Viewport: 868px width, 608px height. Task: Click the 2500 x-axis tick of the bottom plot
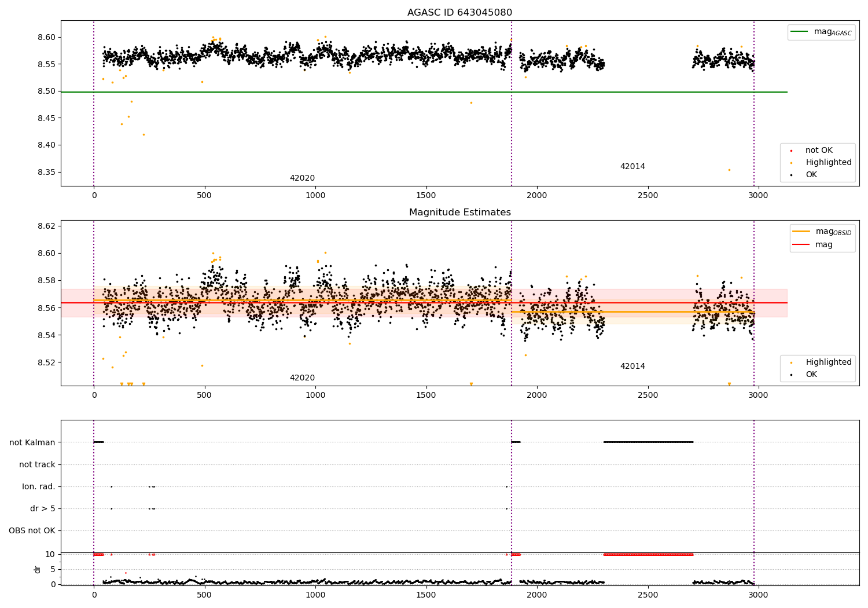(x=648, y=595)
